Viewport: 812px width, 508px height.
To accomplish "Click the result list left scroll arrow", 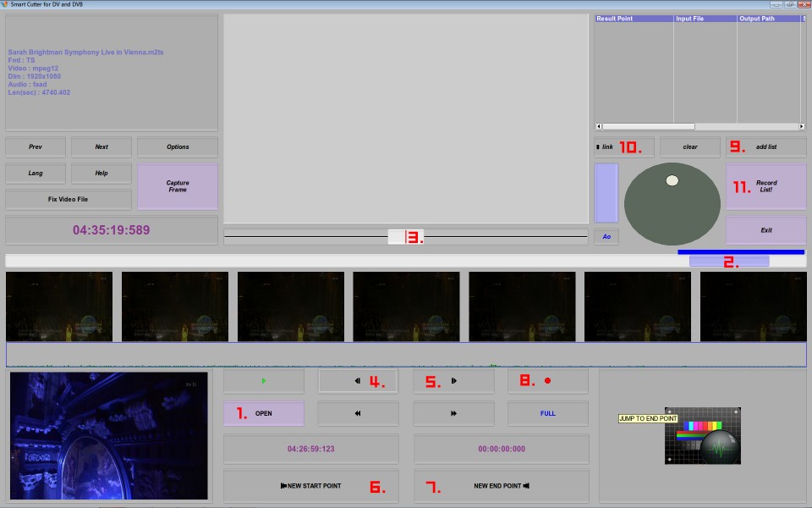I will [x=599, y=126].
